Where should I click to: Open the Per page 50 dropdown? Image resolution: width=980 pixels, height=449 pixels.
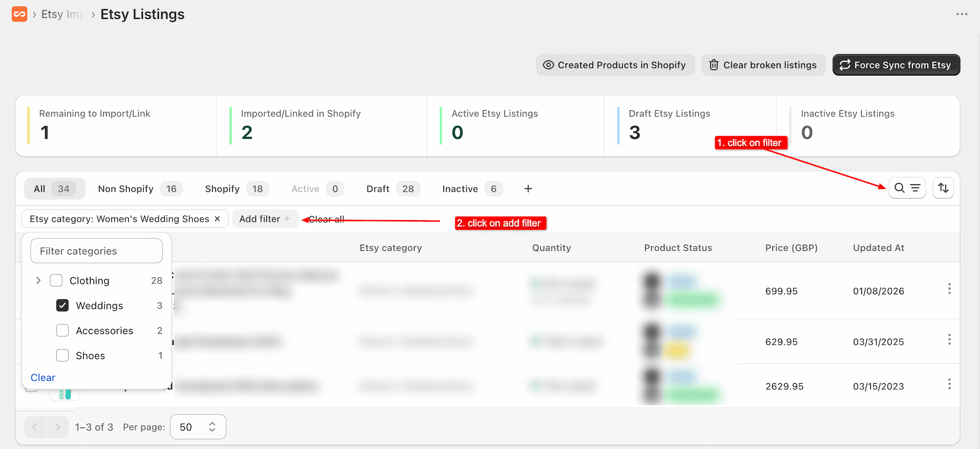point(198,427)
